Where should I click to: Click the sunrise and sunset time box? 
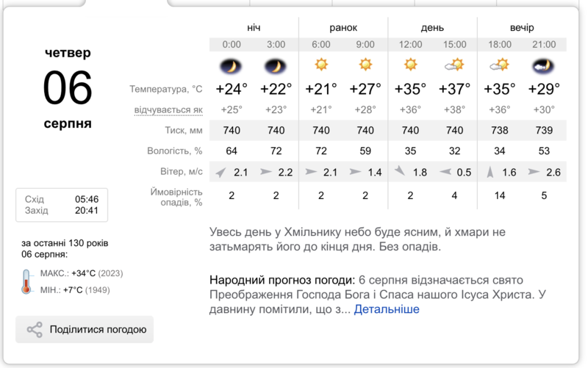(x=62, y=205)
